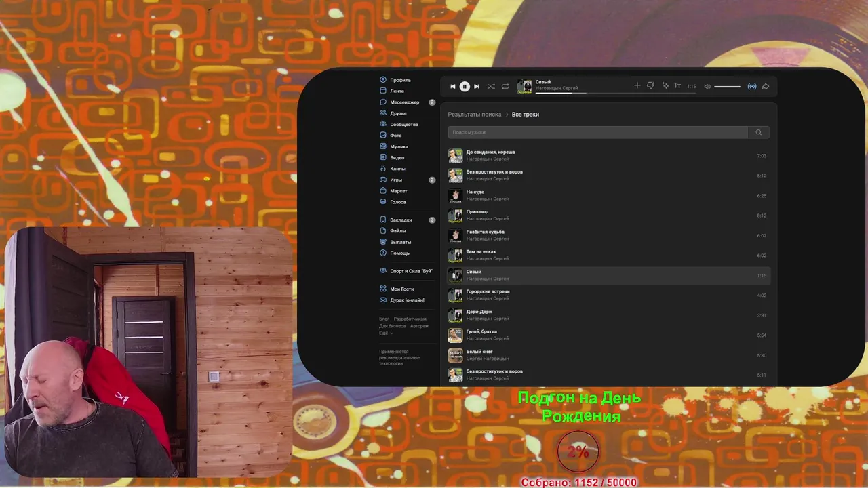The image size is (868, 488).
Task: Open the рекомендательные технологии notice link
Action: click(x=399, y=361)
